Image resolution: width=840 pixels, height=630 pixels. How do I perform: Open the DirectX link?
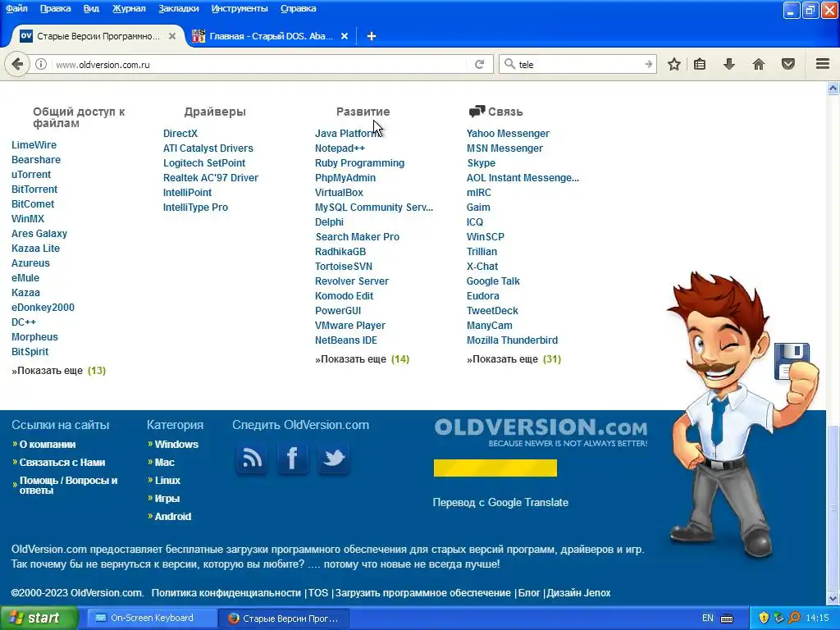coord(180,134)
